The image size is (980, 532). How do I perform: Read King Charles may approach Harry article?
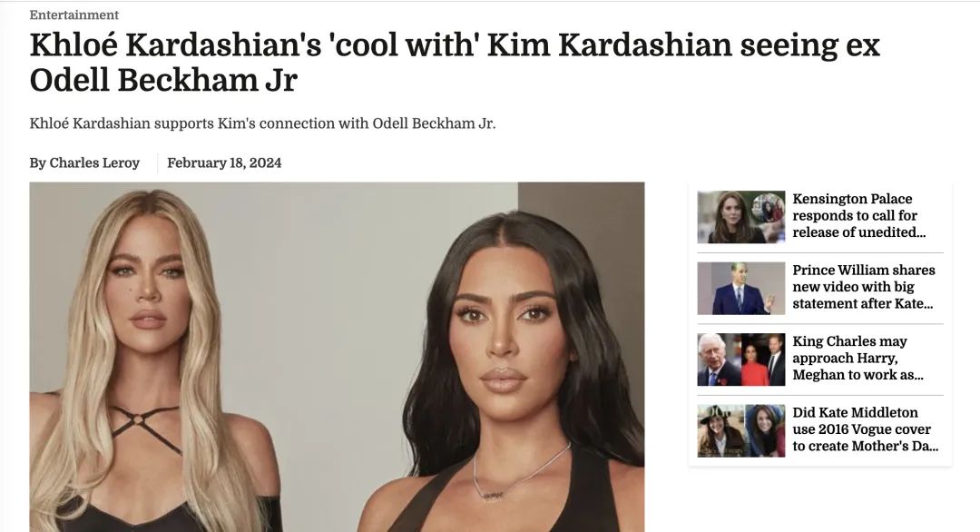[x=857, y=359]
